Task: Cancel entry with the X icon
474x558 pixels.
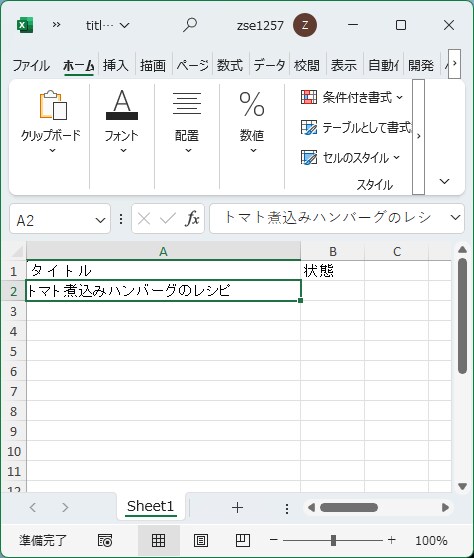Action: tap(144, 219)
